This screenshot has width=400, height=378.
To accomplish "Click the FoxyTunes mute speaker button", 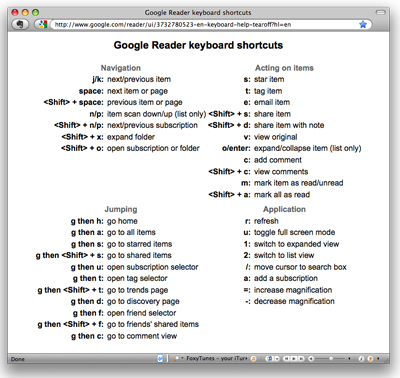I will [x=311, y=359].
